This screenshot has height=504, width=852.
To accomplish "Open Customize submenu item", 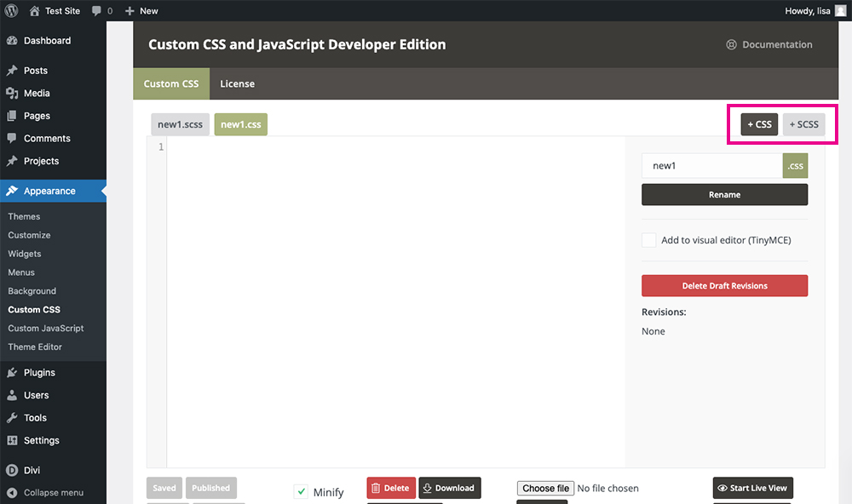I will tap(29, 235).
